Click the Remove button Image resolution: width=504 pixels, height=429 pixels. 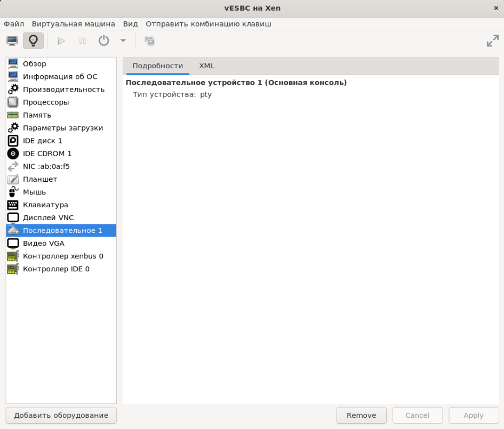coord(361,416)
